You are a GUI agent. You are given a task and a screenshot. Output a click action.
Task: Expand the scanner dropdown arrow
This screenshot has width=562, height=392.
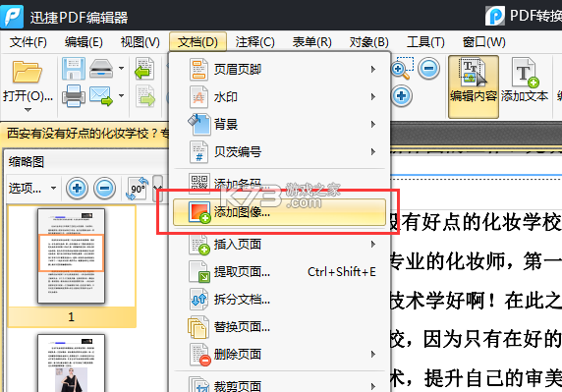click(x=121, y=68)
